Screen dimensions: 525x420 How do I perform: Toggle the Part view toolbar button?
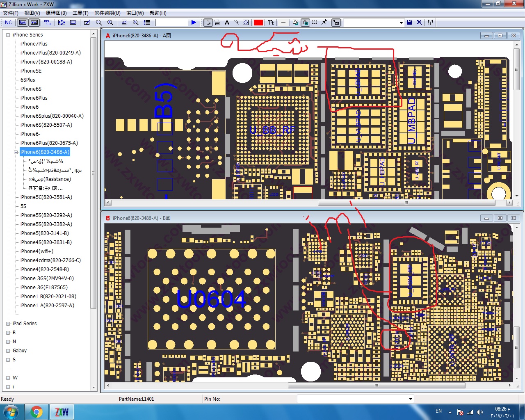tap(23, 23)
